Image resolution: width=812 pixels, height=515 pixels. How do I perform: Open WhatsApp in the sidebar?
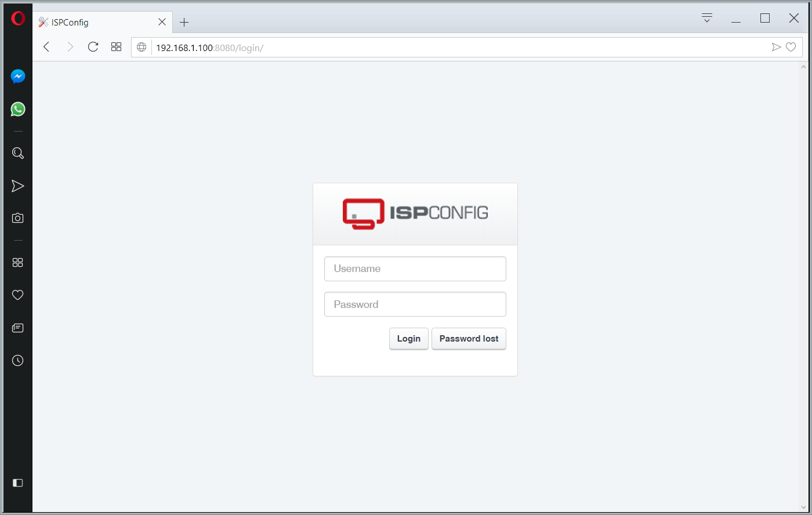pos(18,109)
